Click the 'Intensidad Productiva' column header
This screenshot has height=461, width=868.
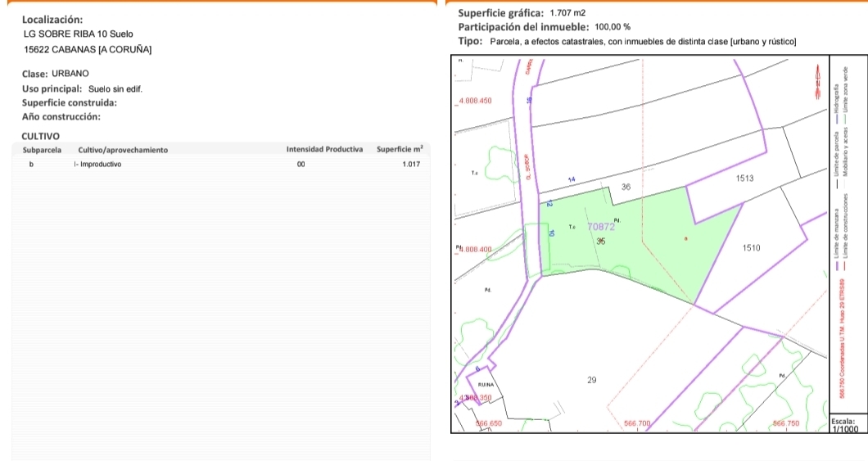pos(324,149)
